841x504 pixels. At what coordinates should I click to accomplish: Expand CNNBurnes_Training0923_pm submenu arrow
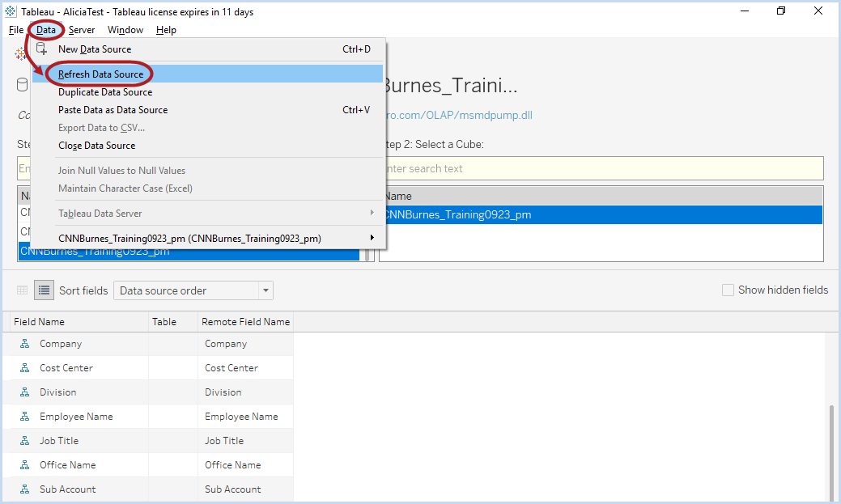(372, 238)
